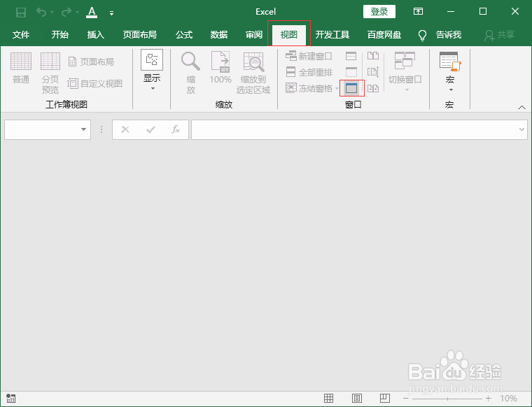This screenshot has height=407, width=532.
Task: Click the Insert Function fx icon
Action: click(x=176, y=129)
